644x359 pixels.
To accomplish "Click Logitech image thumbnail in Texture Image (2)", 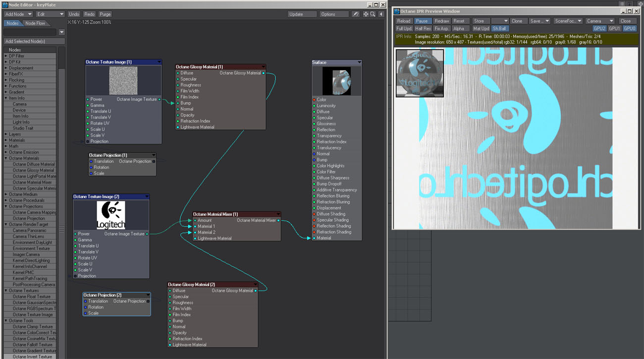I will 111,215.
